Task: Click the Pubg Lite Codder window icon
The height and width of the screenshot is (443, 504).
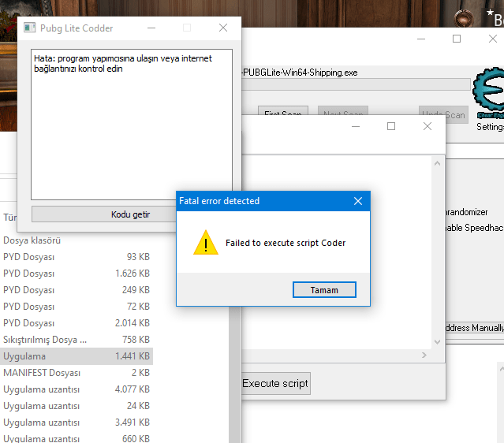Action: pos(29,28)
